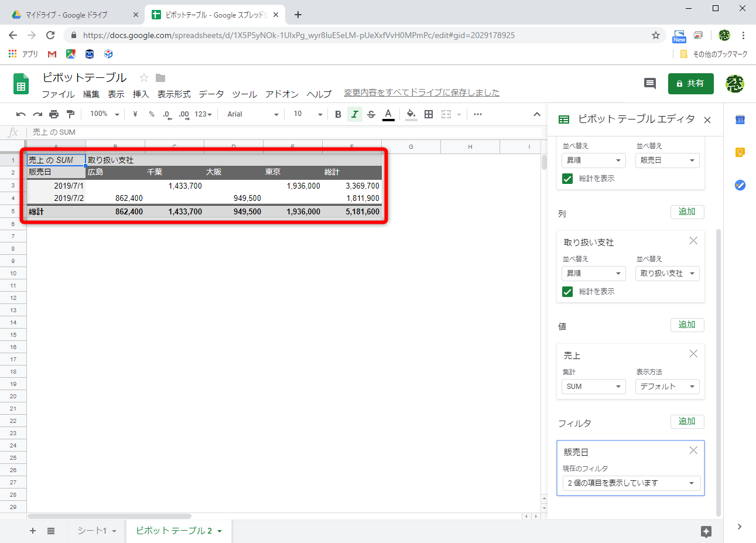Open the font size dropdown

pyautogui.click(x=305, y=114)
